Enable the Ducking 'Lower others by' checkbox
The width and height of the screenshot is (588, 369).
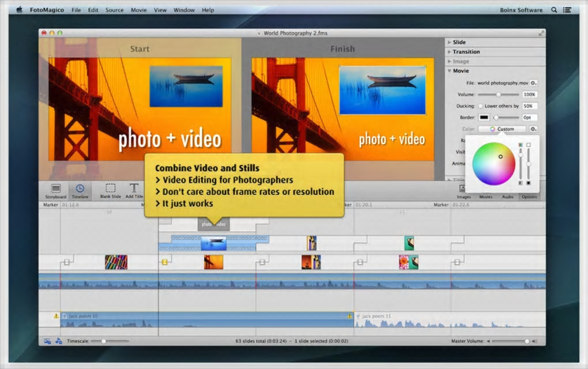coord(480,106)
